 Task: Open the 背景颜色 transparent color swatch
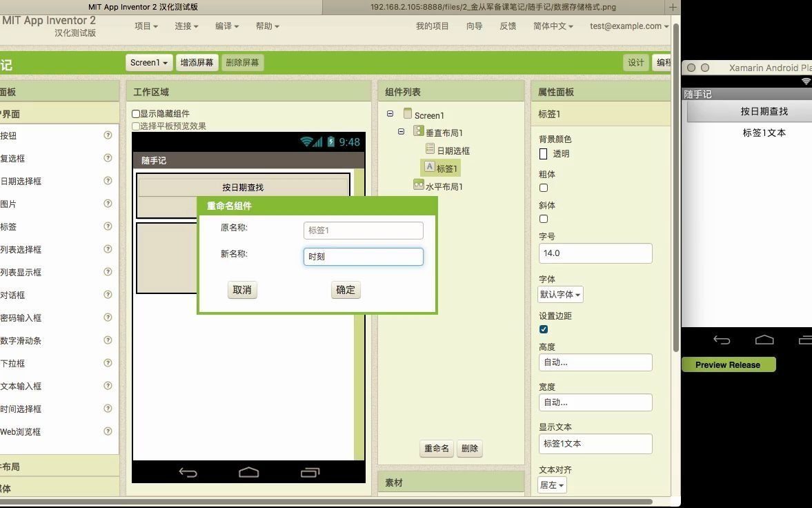pyautogui.click(x=543, y=153)
